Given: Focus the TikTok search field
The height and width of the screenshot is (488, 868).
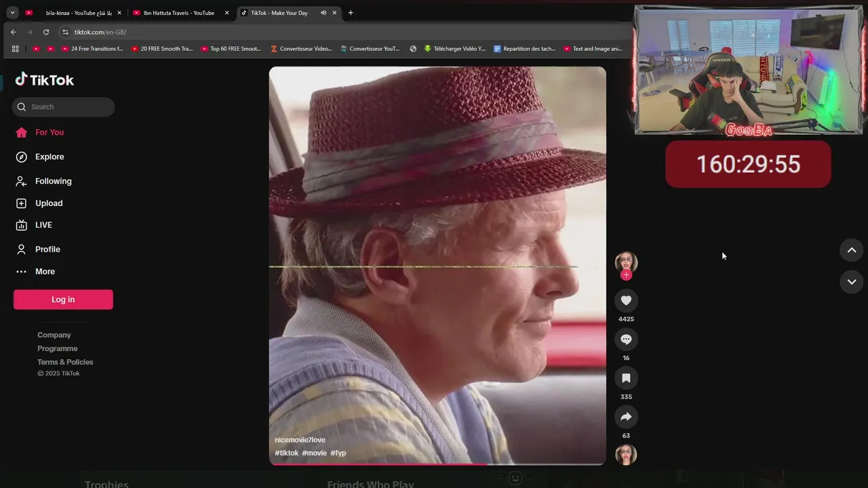Looking at the screenshot, I should coord(63,106).
